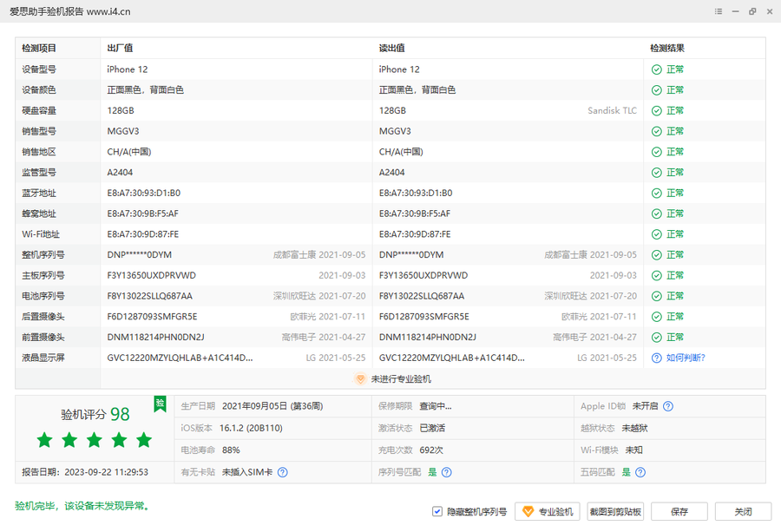
Task: Click the 专业验机 button
Action: point(548,512)
